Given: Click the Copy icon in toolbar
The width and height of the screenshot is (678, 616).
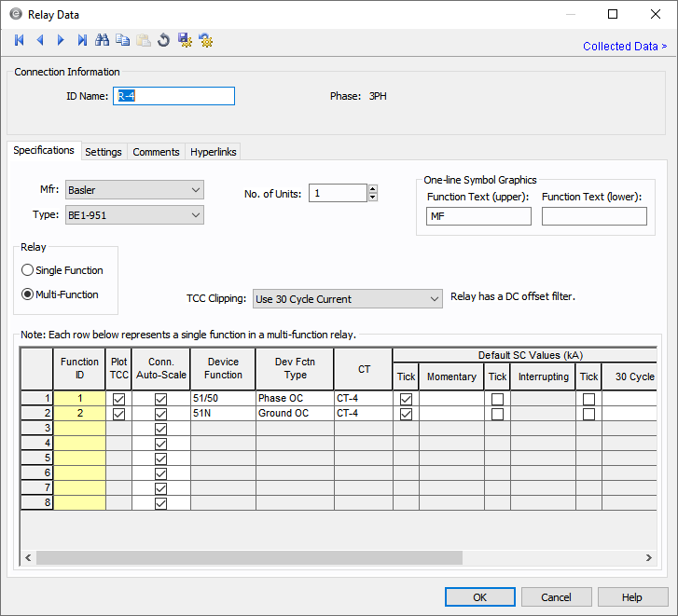Looking at the screenshot, I should point(123,40).
